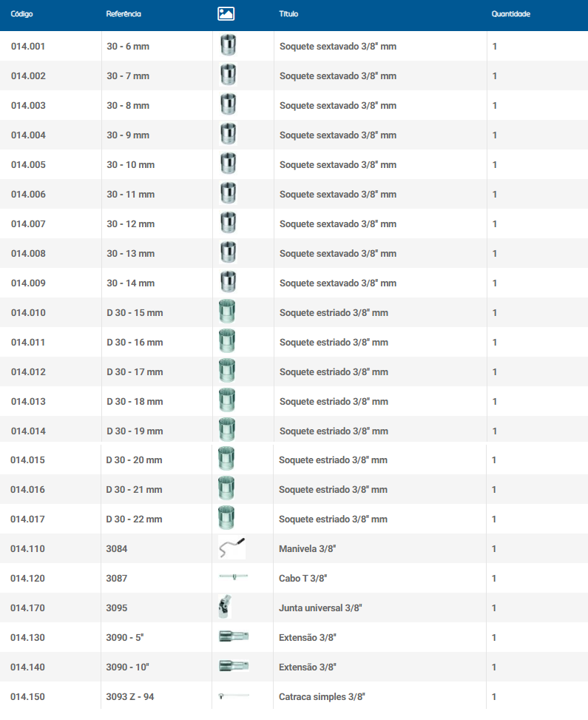Click the 3090 - 5" extension image
The height and width of the screenshot is (720, 588).
tap(234, 636)
